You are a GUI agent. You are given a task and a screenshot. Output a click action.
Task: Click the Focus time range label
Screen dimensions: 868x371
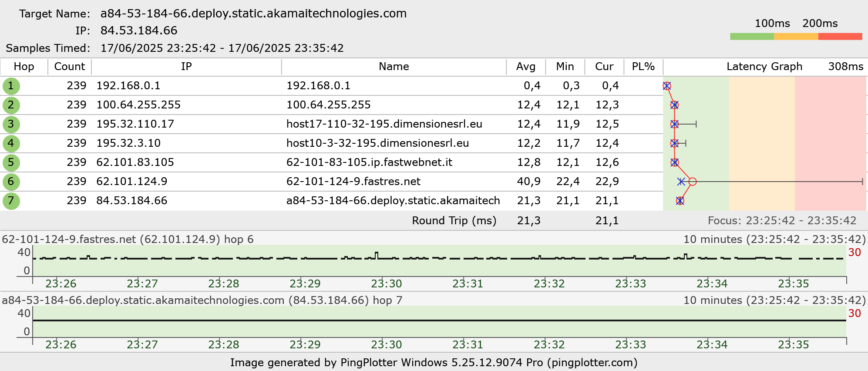tap(782, 221)
